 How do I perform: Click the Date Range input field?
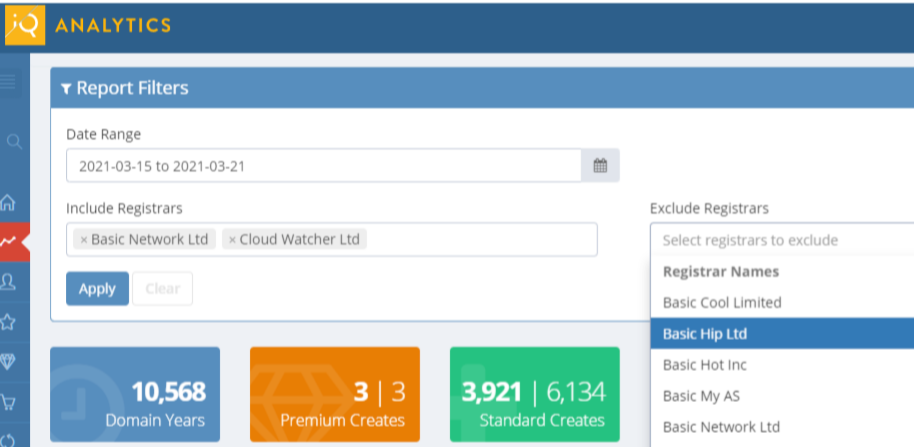pos(324,166)
